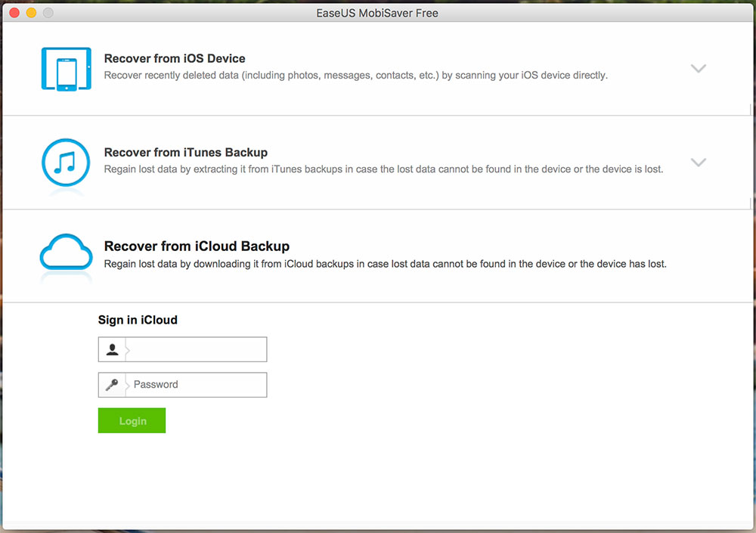Select the Recover from iOS Device heading

[x=175, y=58]
